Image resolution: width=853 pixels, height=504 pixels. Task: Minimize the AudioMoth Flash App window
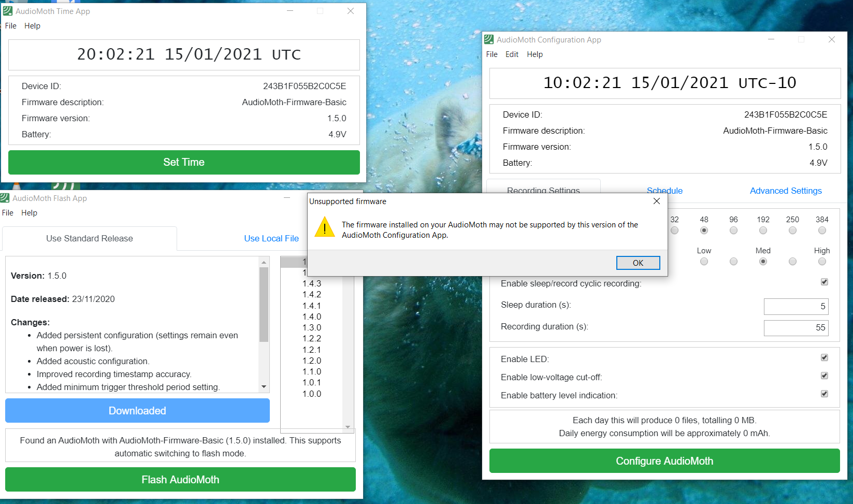[x=287, y=198]
